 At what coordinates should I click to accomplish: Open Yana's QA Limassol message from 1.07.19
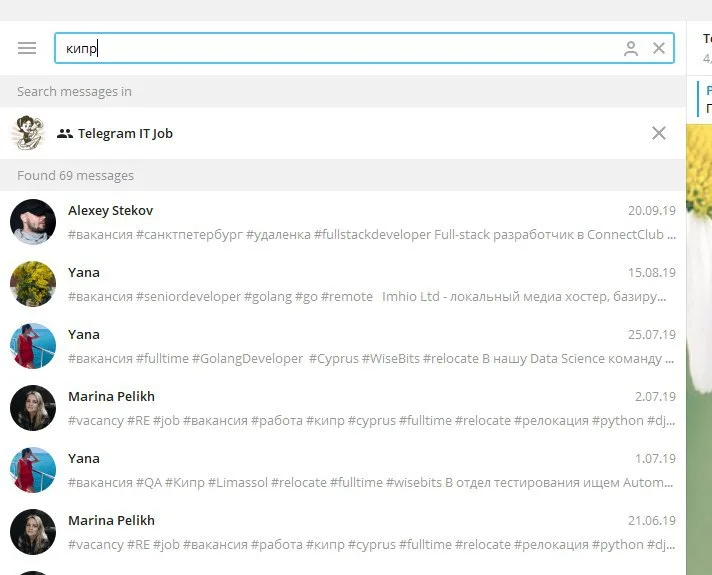click(x=370, y=470)
